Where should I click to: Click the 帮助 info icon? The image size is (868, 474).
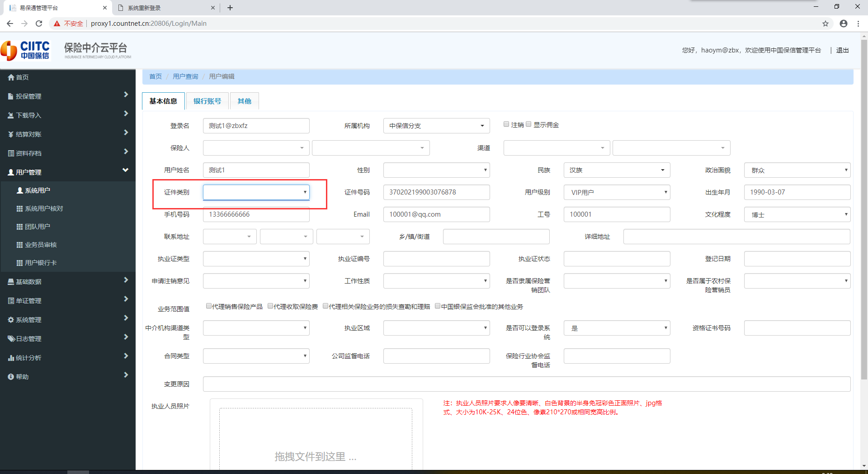11,377
